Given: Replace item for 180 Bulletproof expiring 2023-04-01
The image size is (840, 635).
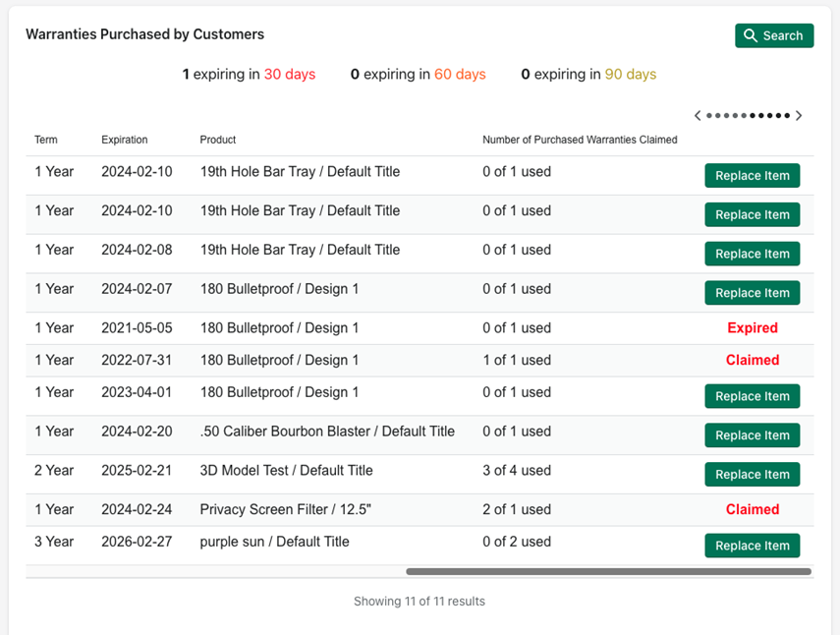Looking at the screenshot, I should click(x=752, y=396).
